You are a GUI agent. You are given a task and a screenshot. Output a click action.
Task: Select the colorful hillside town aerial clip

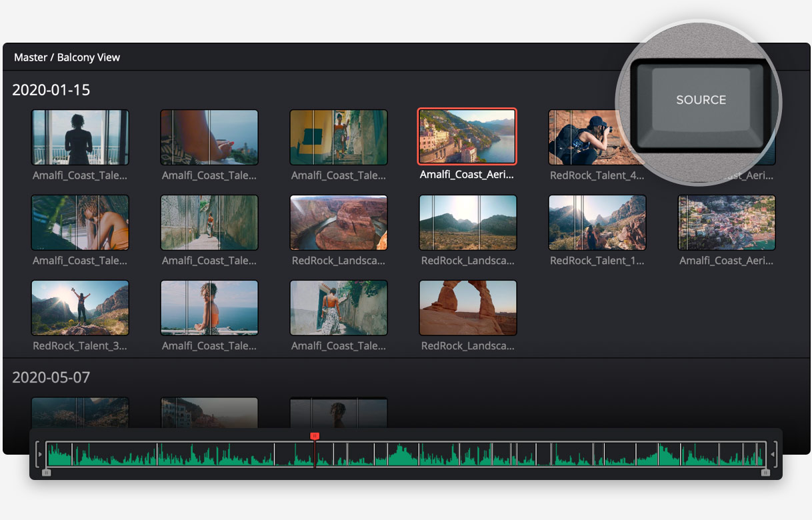point(726,222)
